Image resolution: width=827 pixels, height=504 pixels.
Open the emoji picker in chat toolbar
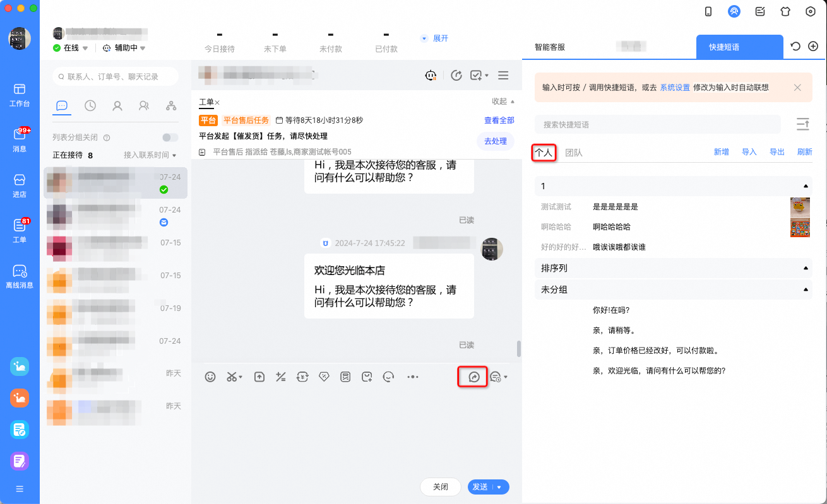(x=211, y=377)
